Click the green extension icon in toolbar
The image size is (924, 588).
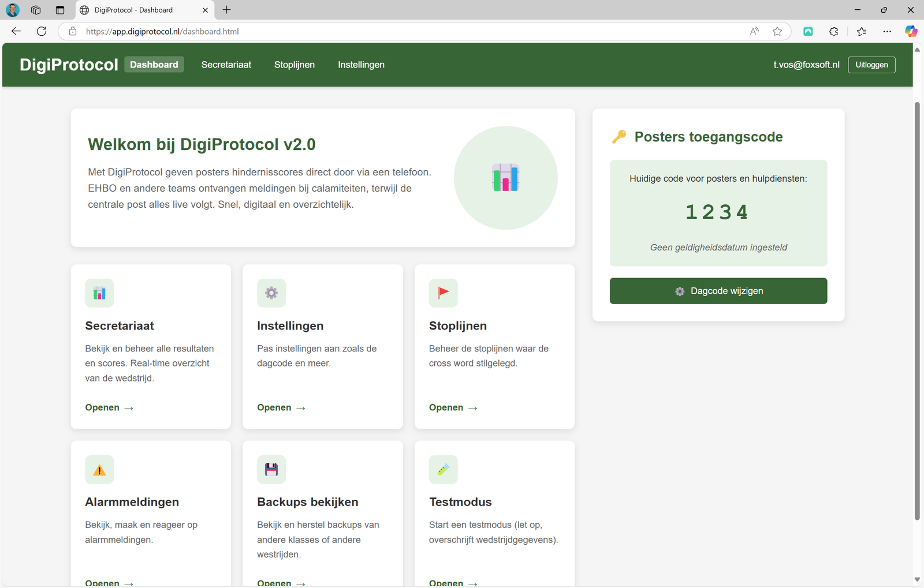tap(808, 31)
